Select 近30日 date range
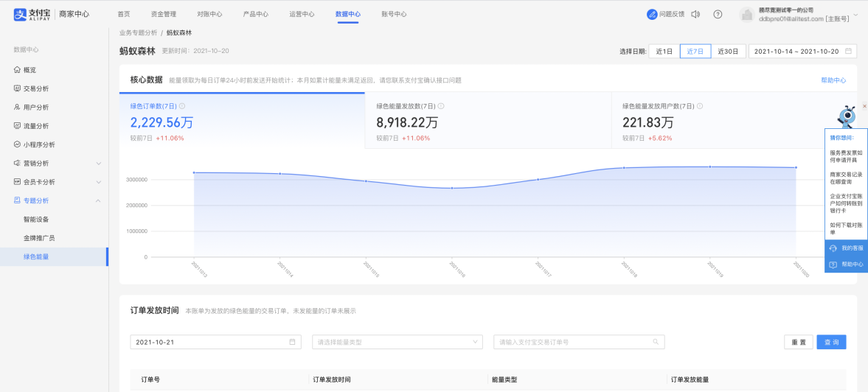This screenshot has width=868, height=392. click(x=728, y=52)
